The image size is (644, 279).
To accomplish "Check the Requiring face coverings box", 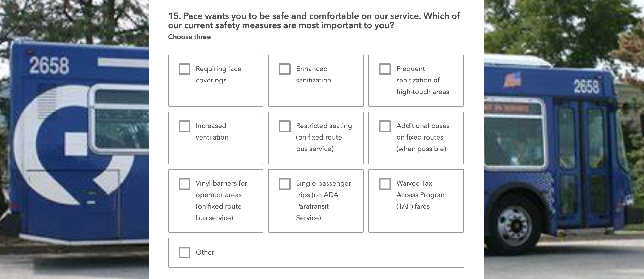I will [x=184, y=69].
